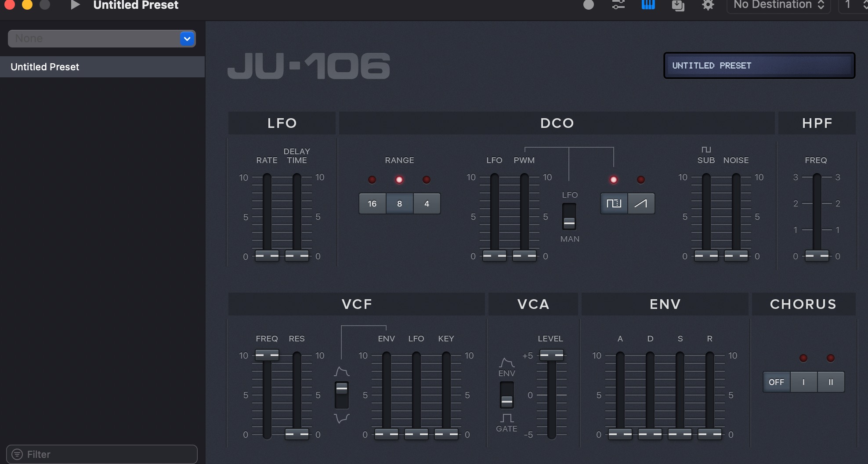Click the ENV release R slider handle
Viewport: 868px width, 464px height.
pyautogui.click(x=710, y=434)
